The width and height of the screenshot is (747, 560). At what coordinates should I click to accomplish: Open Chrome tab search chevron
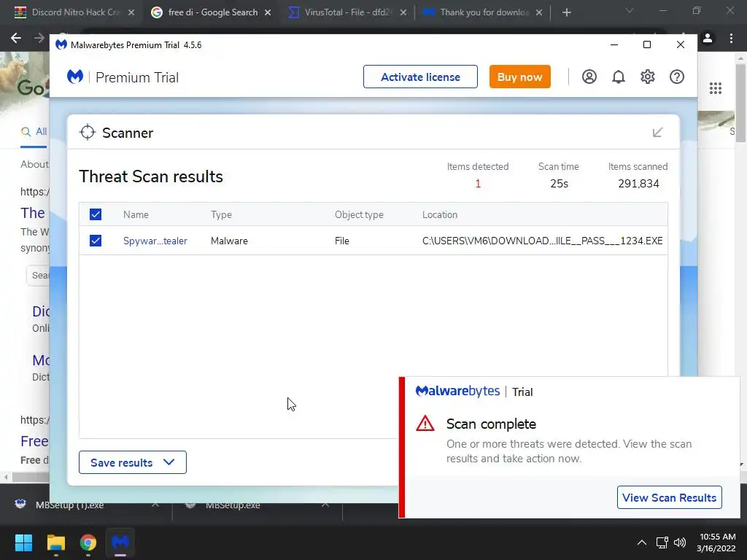[x=630, y=10]
